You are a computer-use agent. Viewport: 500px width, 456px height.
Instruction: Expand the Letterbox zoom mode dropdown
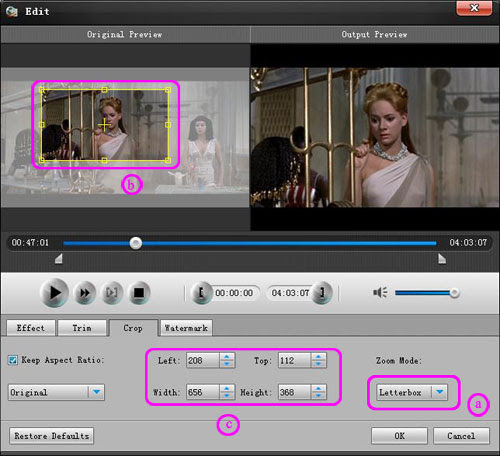click(412, 392)
